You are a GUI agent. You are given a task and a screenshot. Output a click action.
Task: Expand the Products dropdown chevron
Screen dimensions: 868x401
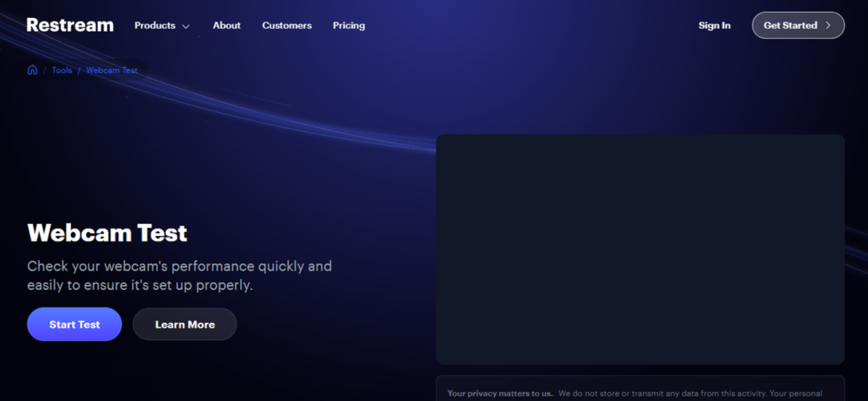point(186,26)
